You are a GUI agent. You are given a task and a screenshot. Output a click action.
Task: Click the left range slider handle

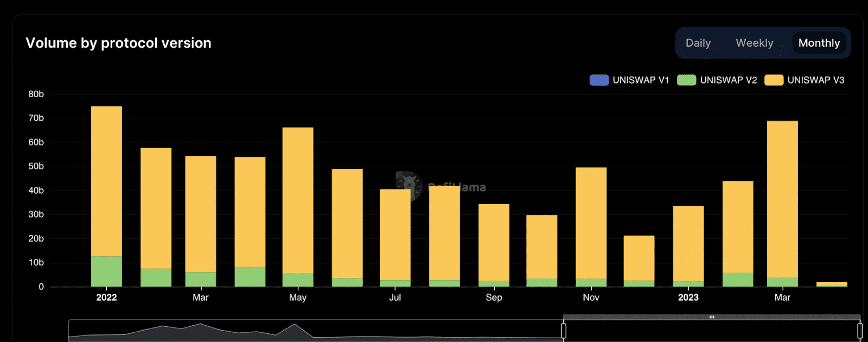click(x=564, y=331)
